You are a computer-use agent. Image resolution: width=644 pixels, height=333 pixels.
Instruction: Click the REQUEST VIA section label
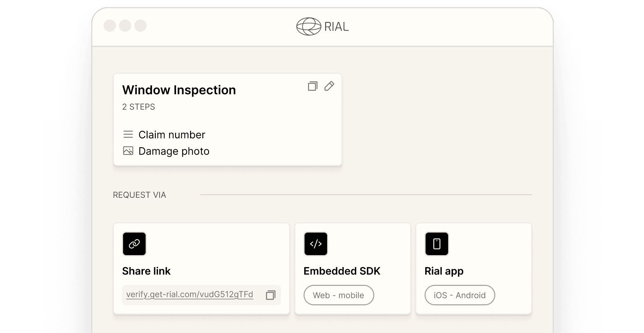click(139, 195)
